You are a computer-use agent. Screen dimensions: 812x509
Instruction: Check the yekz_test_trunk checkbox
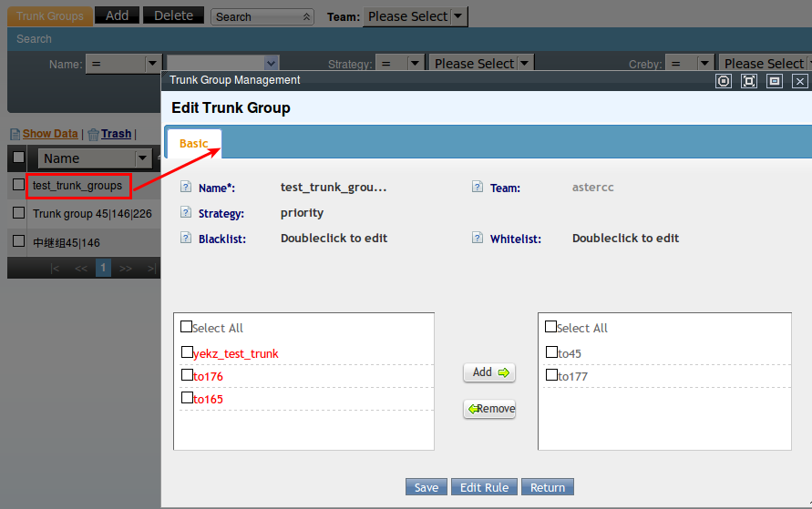[187, 352]
